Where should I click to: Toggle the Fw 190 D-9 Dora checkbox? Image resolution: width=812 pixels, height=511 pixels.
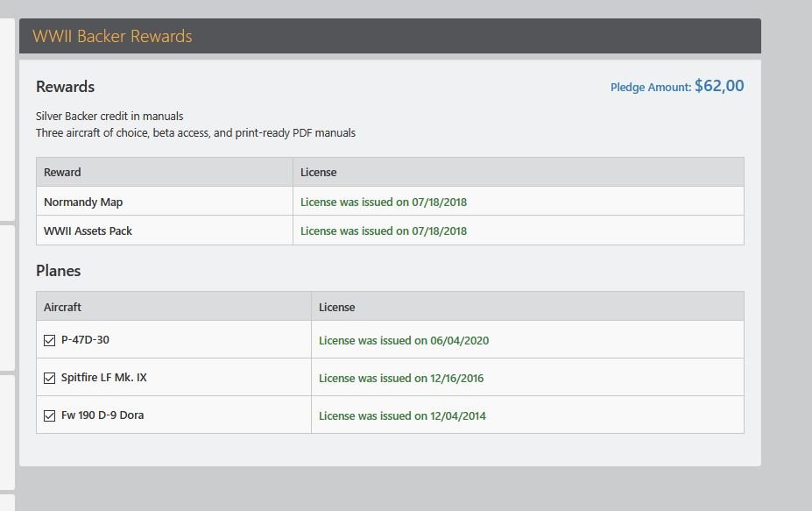click(x=49, y=415)
